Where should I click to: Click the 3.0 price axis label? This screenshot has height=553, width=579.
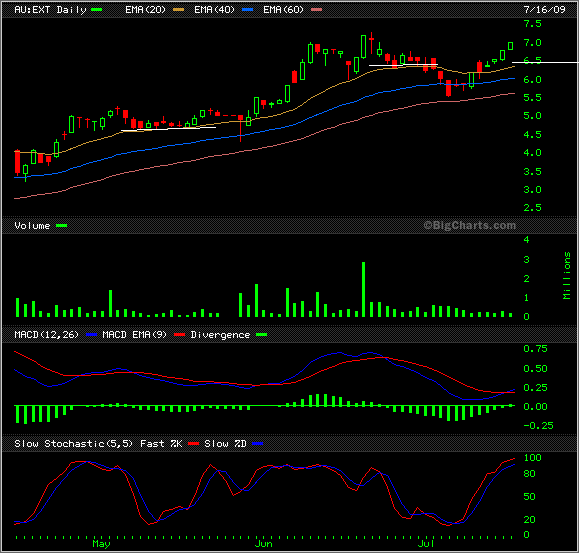coord(532,190)
